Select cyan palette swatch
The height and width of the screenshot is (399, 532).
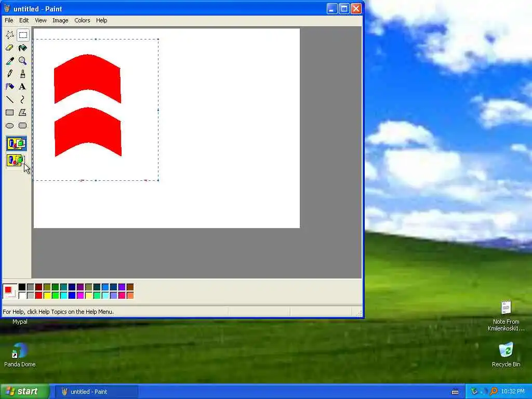[x=64, y=296]
